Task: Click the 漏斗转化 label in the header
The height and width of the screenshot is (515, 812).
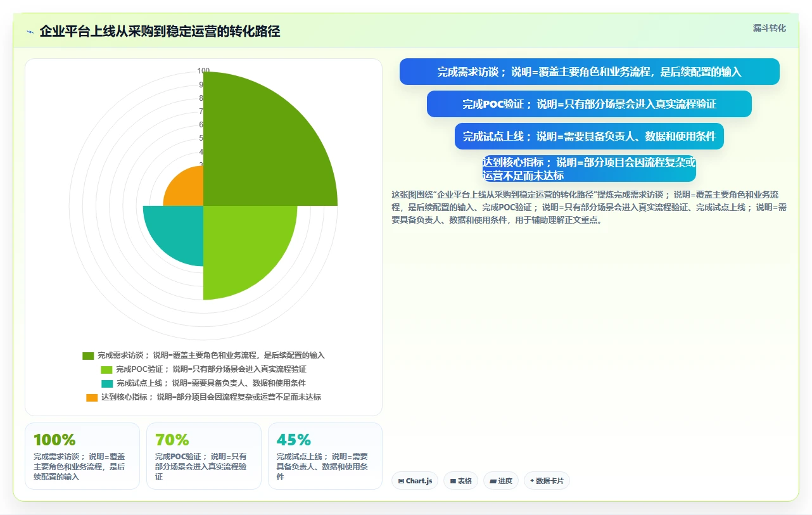Action: point(769,28)
